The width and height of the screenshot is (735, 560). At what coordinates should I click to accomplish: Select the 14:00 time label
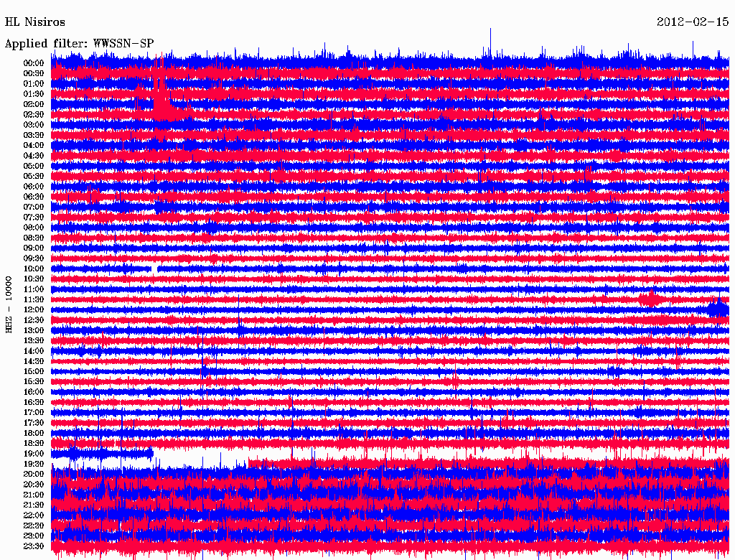click(x=34, y=351)
